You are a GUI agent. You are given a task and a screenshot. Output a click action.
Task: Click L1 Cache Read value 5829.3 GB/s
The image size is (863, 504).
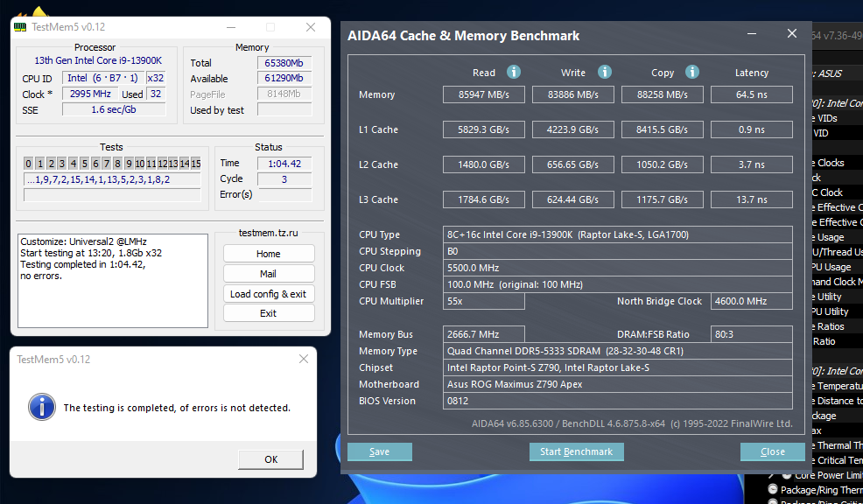pos(484,129)
